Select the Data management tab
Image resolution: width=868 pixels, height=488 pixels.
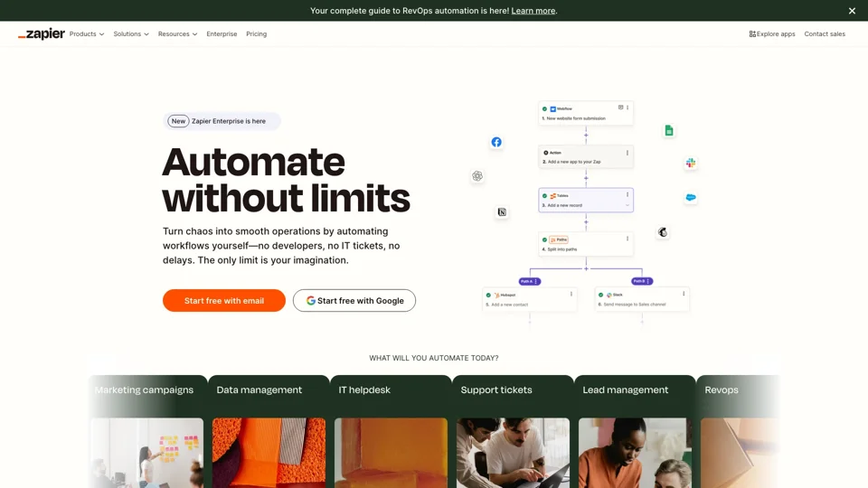coord(259,389)
